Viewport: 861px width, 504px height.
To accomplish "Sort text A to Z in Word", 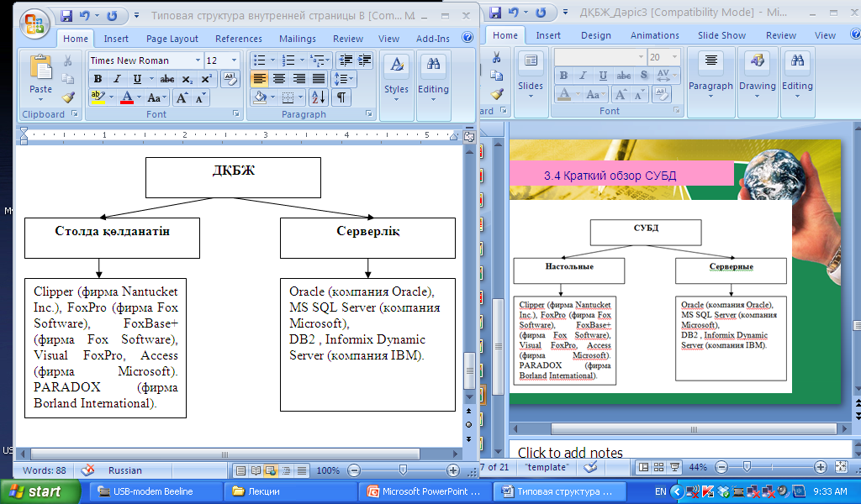I will [x=319, y=97].
